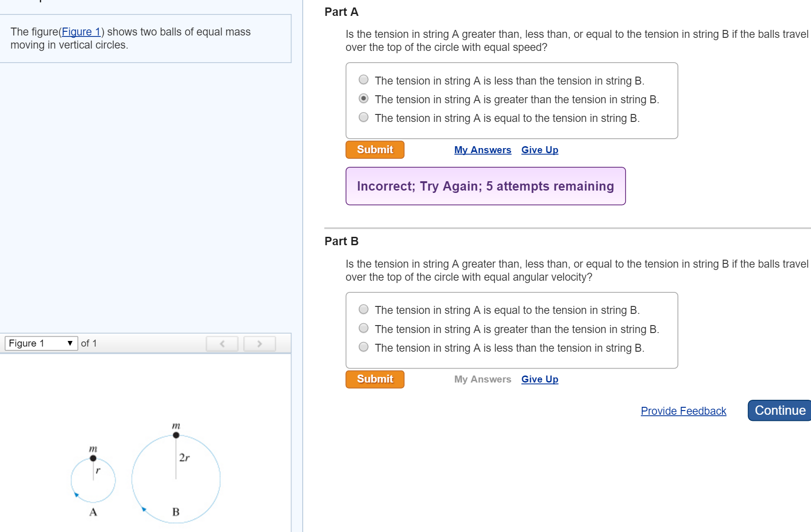This screenshot has width=811, height=532.
Task: Submit the answer for Part A
Action: click(375, 149)
